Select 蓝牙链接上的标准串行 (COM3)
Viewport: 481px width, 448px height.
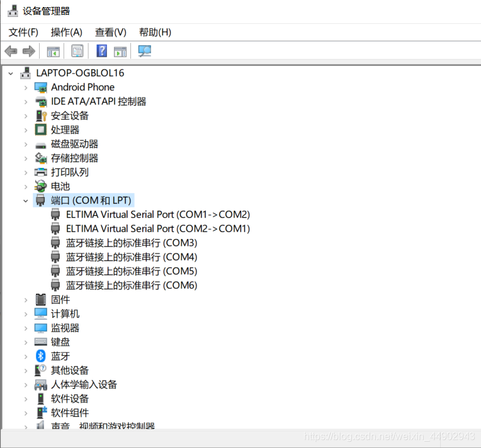(x=132, y=243)
